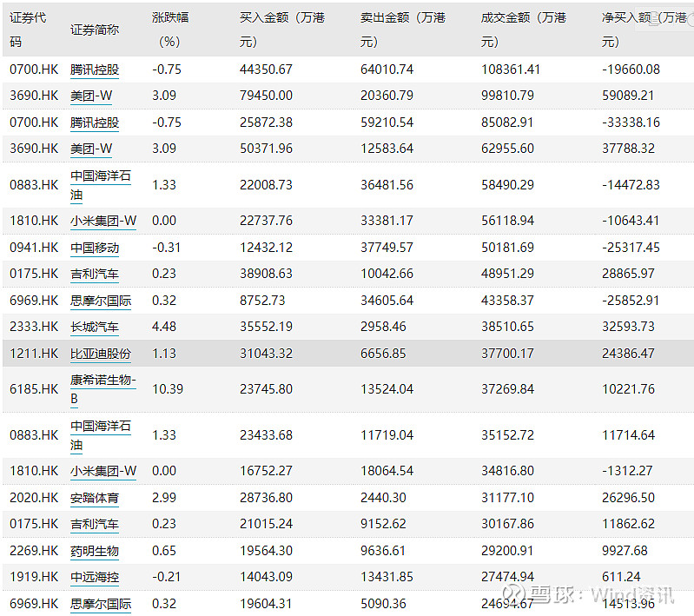This screenshot has width=694, height=616.
Task: Click the net buy value 24386.47
Action: coord(628,354)
